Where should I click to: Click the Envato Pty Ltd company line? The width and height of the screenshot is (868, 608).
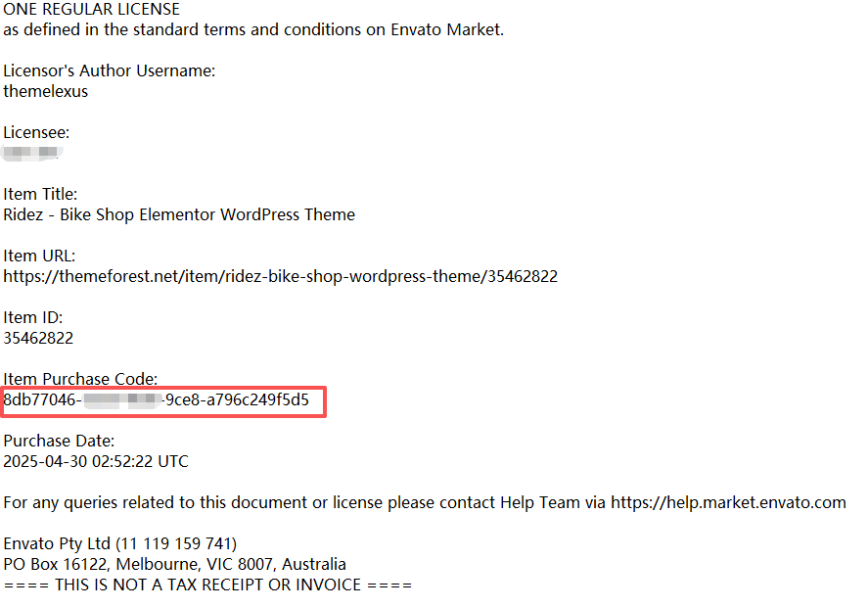[119, 543]
